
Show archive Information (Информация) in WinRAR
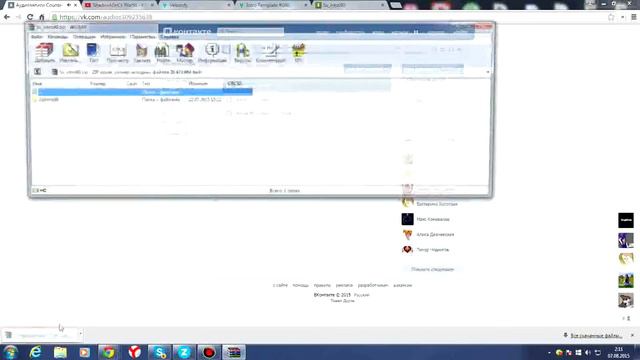[212, 53]
